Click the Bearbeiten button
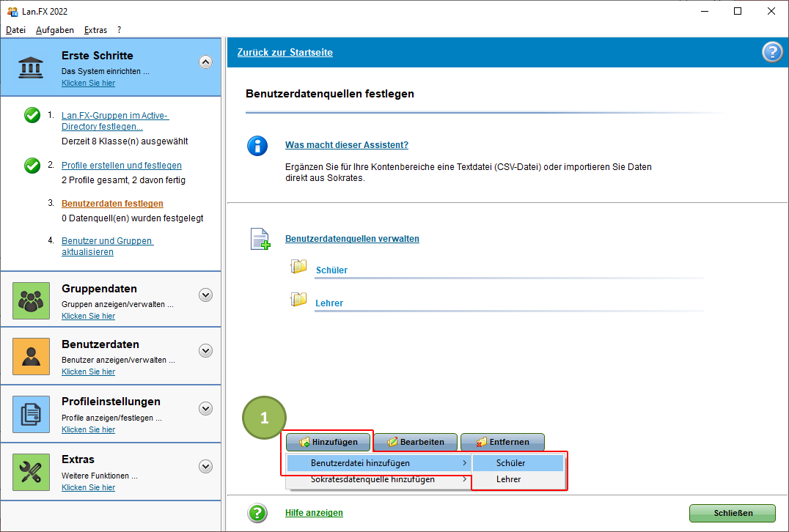Viewport: 789px width, 532px height. tap(416, 442)
